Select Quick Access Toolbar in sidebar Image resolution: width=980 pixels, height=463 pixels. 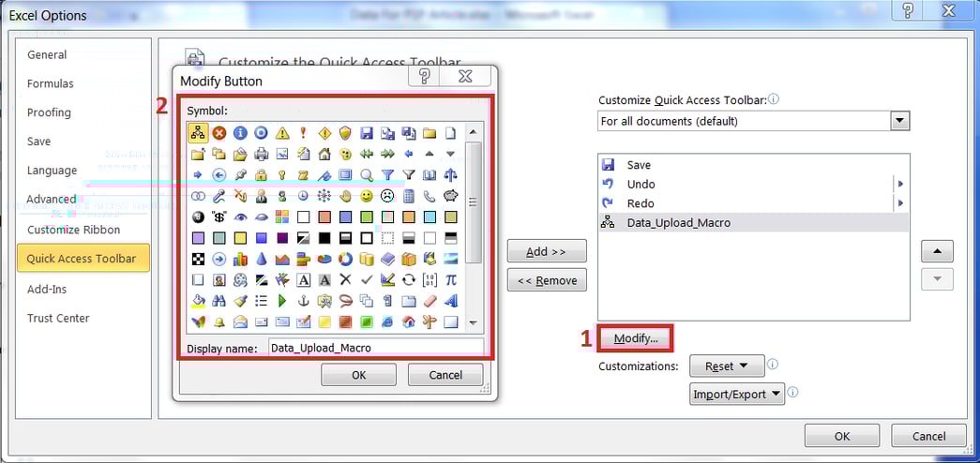click(x=83, y=258)
